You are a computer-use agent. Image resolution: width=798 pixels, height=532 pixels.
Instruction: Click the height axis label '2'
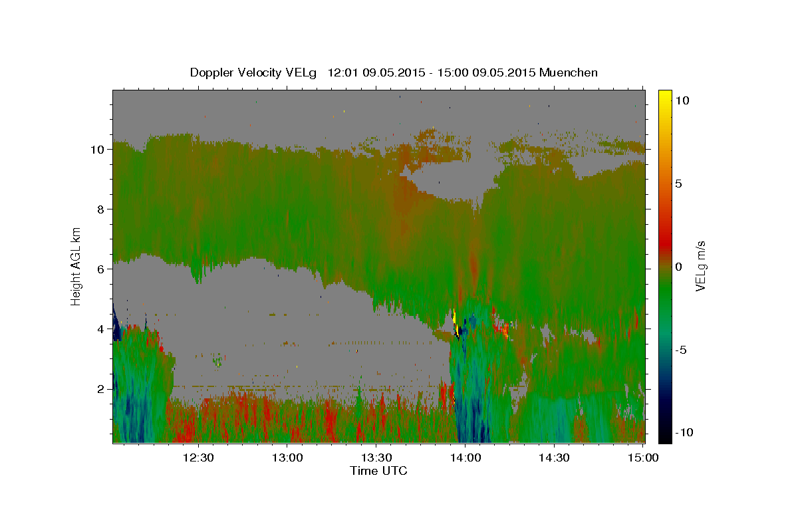pos(102,388)
